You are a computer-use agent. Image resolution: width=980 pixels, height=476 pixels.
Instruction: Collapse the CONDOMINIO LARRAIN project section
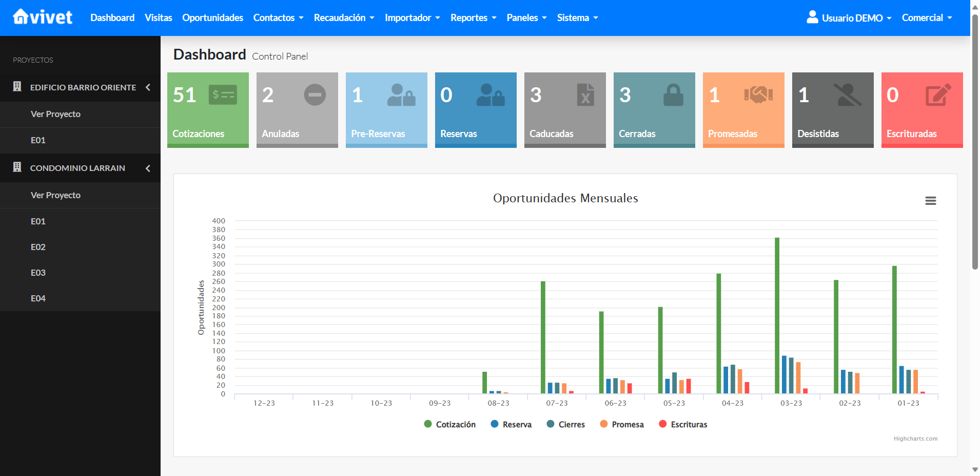[x=148, y=168]
